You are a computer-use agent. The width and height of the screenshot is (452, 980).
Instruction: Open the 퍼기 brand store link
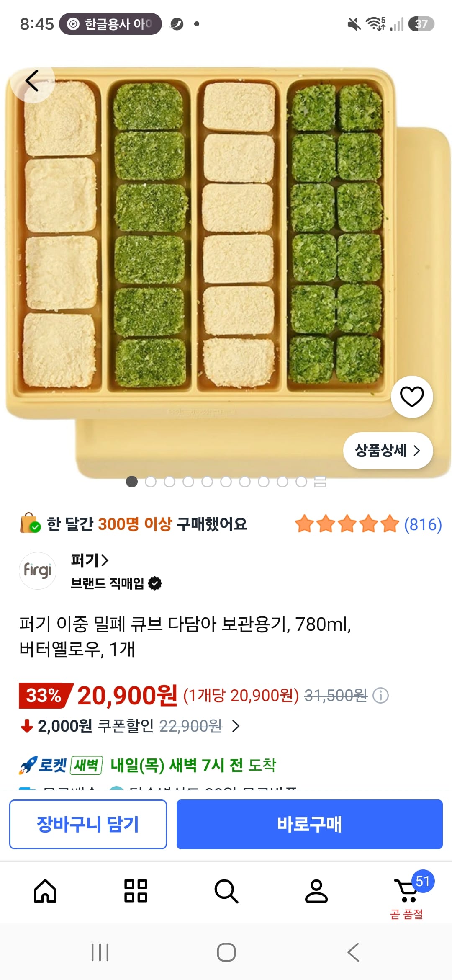click(x=90, y=560)
